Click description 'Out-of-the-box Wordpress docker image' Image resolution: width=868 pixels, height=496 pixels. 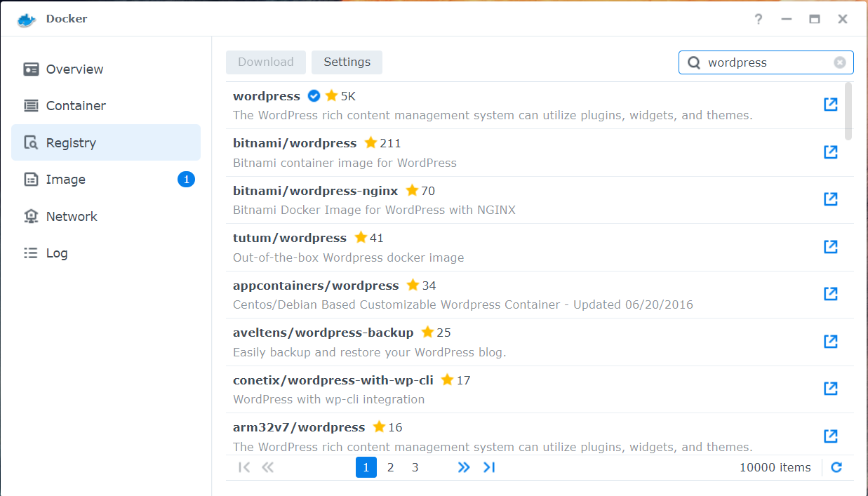pyautogui.click(x=348, y=257)
